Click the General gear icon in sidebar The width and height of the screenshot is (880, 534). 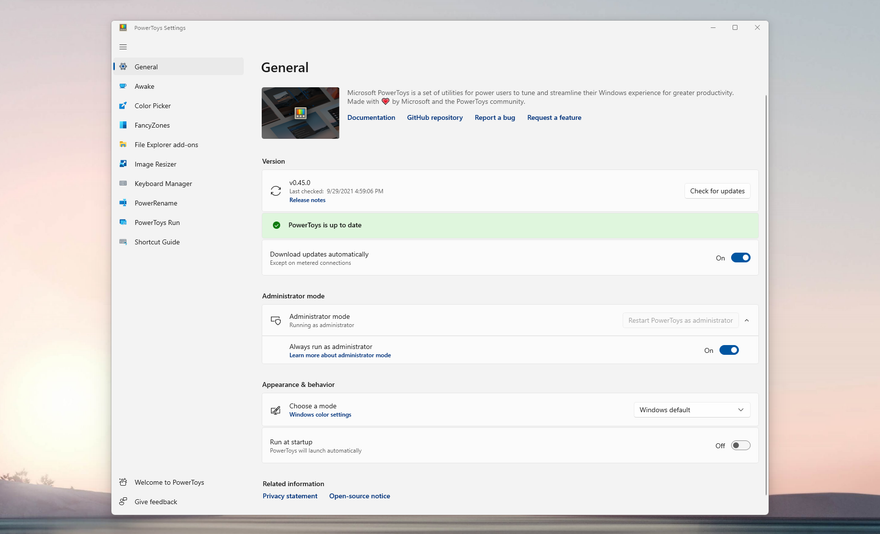tap(123, 66)
